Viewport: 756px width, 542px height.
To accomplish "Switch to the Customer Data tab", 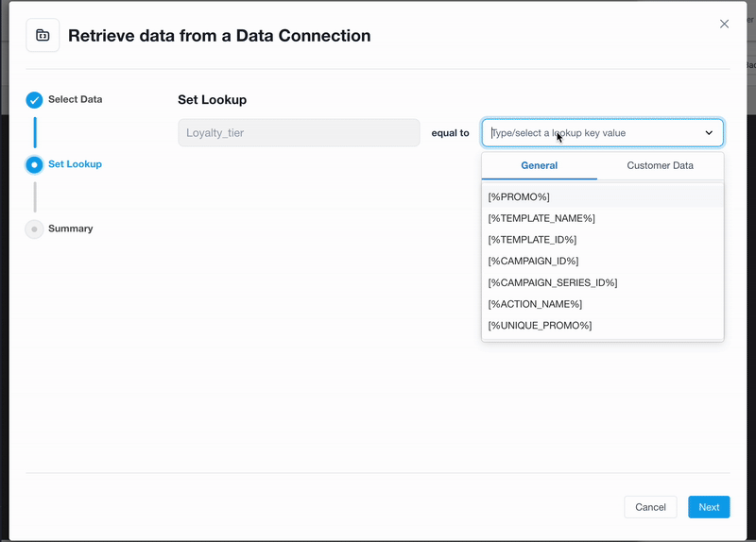I will pyautogui.click(x=660, y=166).
